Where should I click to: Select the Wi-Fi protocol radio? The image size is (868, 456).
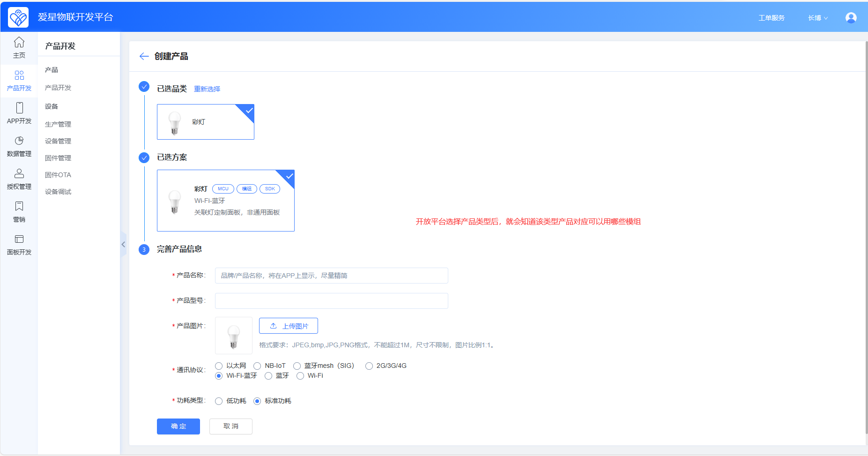point(300,376)
